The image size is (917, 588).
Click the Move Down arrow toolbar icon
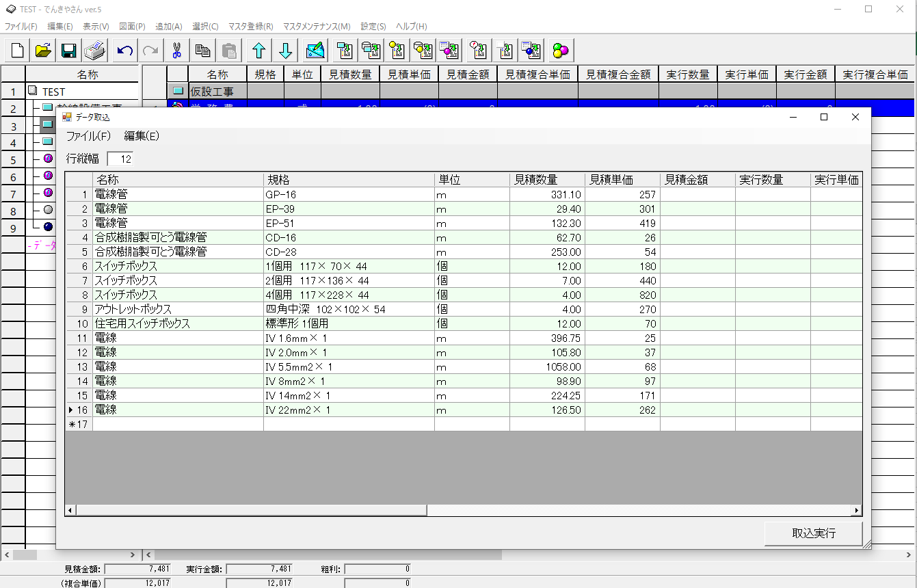(285, 51)
